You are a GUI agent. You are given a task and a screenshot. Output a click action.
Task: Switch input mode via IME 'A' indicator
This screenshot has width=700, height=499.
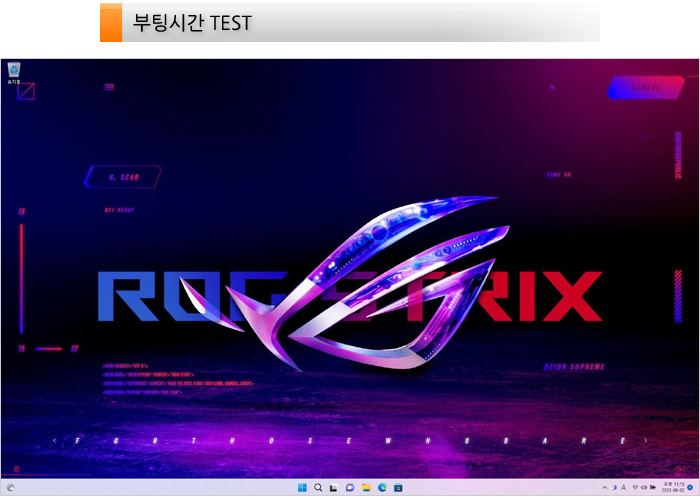tap(624, 487)
